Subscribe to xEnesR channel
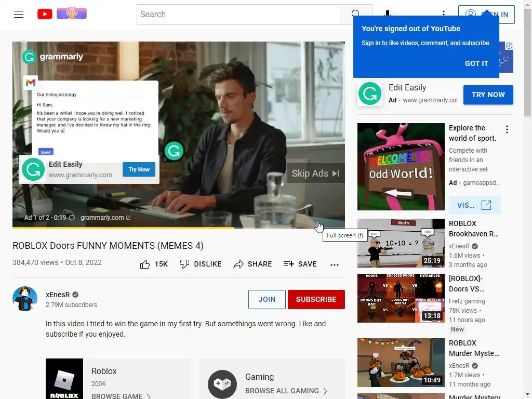Screen dimensions: 532x399 [316, 299]
